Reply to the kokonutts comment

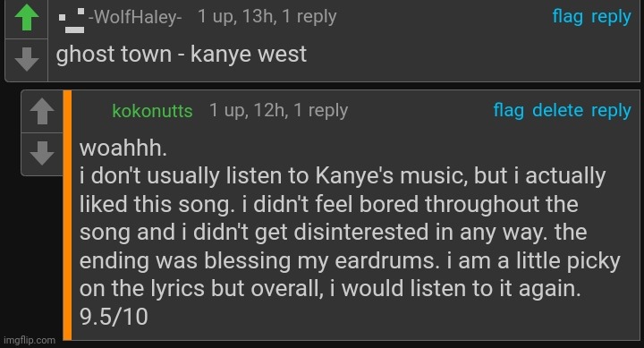(x=611, y=111)
